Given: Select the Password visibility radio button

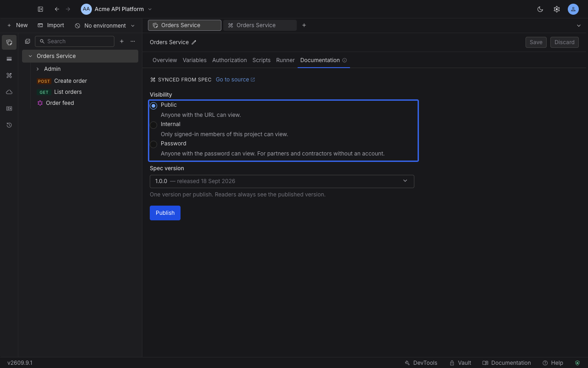Looking at the screenshot, I should click(x=153, y=144).
